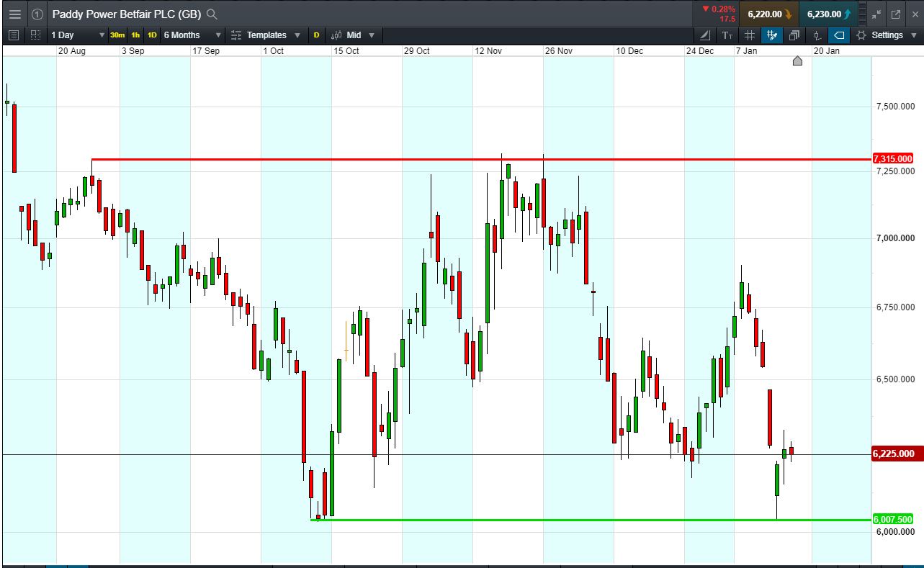Click the 1 Oct date label
The image size is (924, 568).
click(x=274, y=51)
